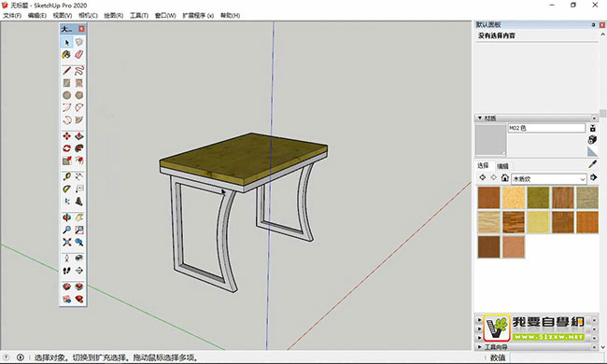607x364 pixels.
Task: Pick the Dimensions tool
Action: [79, 176]
